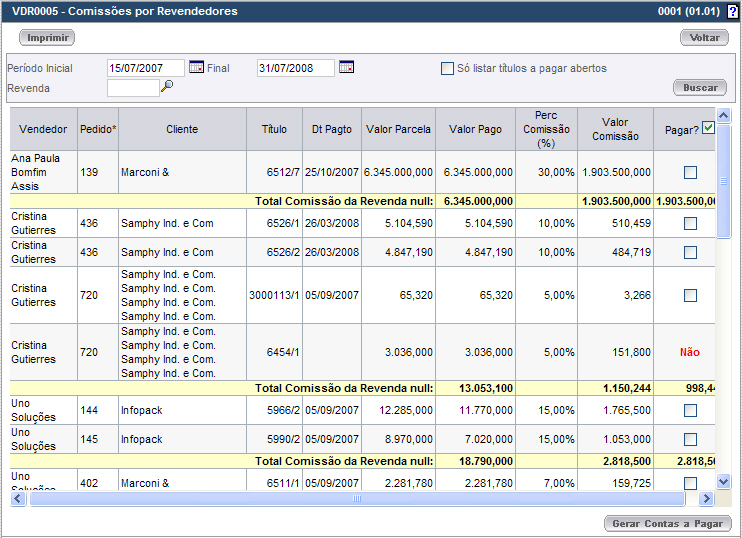Click the Período Inicial date field
Viewport: 742px width, 538px height.
pos(146,68)
